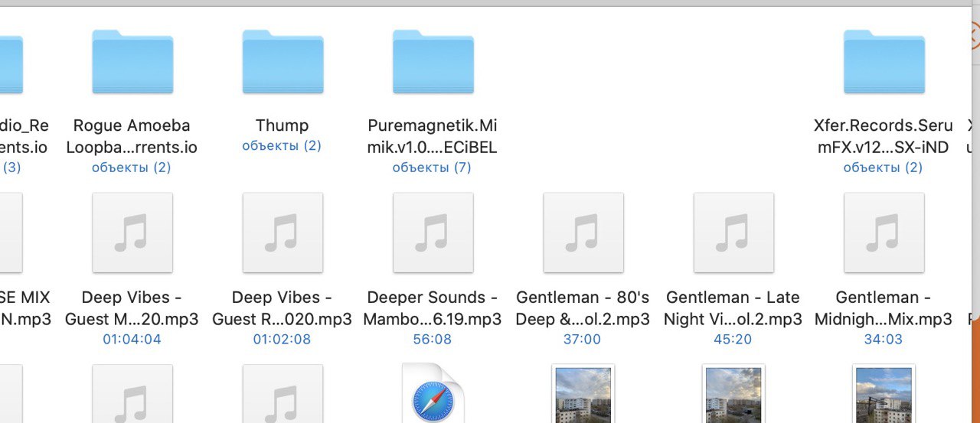Click the 01:04:04 duration label
Image resolution: width=980 pixels, height=423 pixels.
(132, 339)
